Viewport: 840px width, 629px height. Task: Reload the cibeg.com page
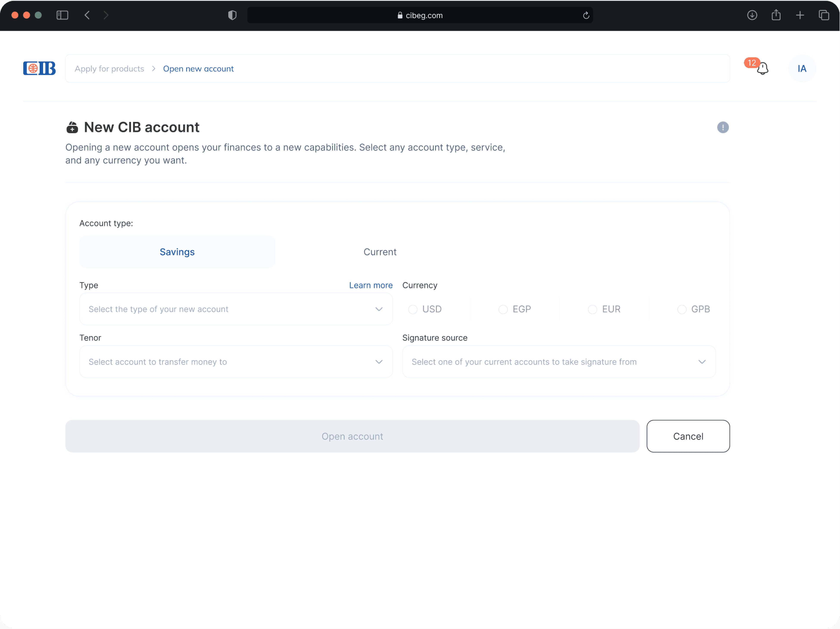pos(586,15)
